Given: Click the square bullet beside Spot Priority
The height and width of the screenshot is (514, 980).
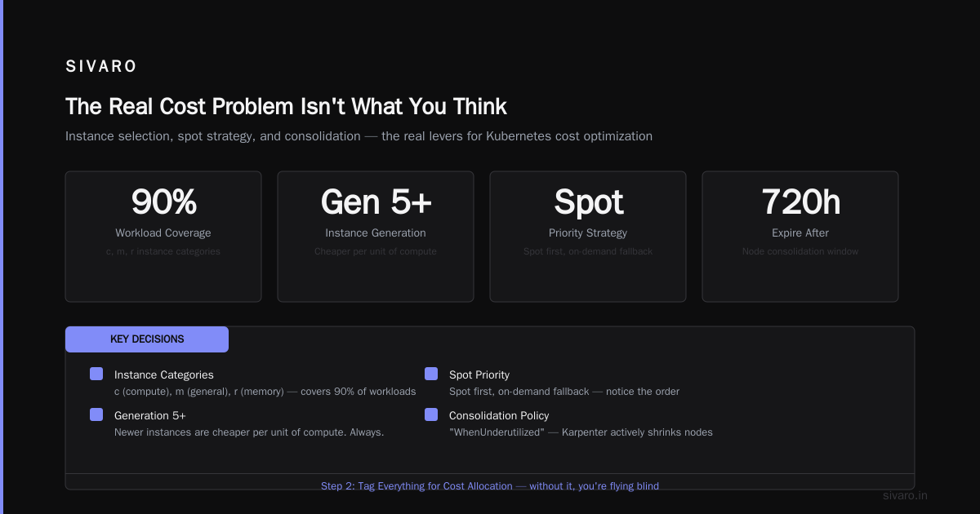Looking at the screenshot, I should (x=431, y=374).
